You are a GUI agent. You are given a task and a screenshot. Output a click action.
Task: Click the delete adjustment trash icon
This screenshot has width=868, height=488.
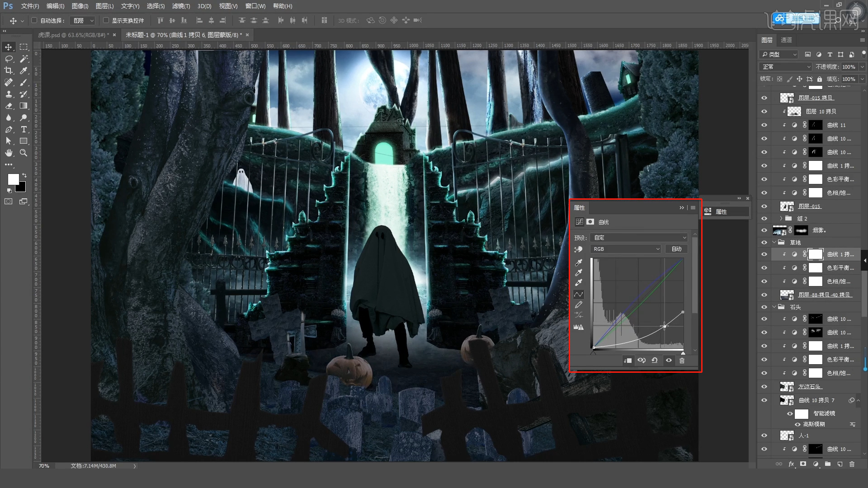pos(682,360)
